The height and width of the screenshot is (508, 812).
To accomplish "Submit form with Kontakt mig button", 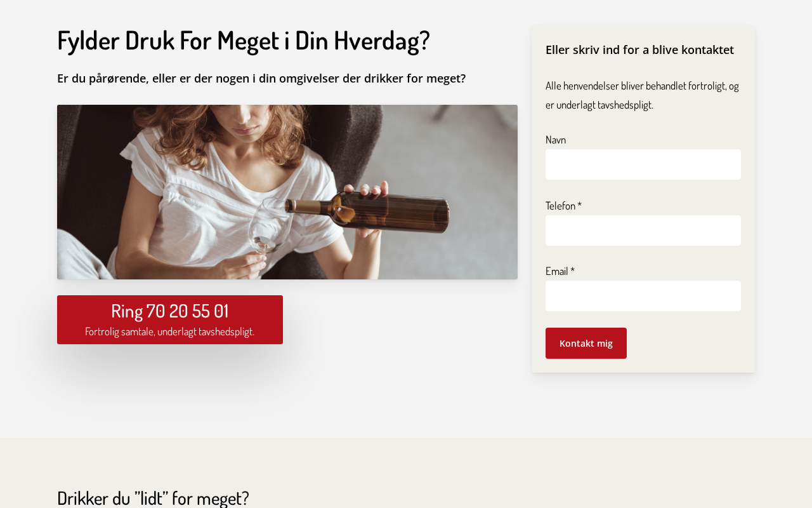I will [x=586, y=343].
